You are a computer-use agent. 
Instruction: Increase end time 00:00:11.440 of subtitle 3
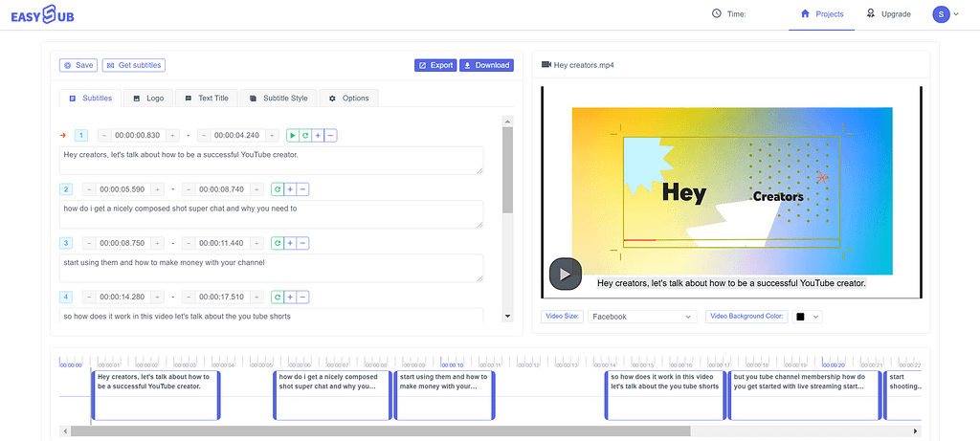click(x=256, y=243)
